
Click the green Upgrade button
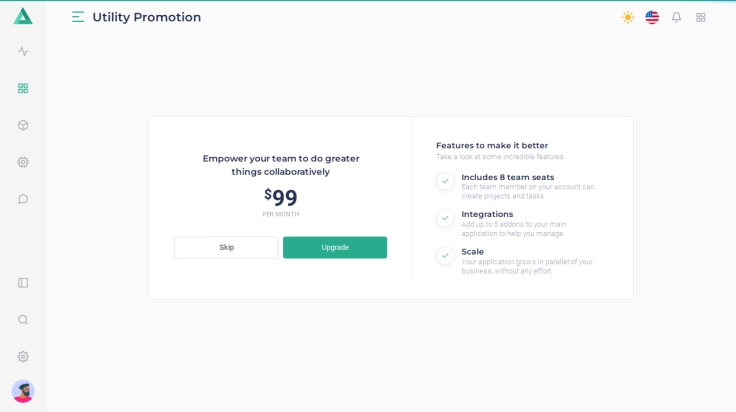pyautogui.click(x=335, y=248)
